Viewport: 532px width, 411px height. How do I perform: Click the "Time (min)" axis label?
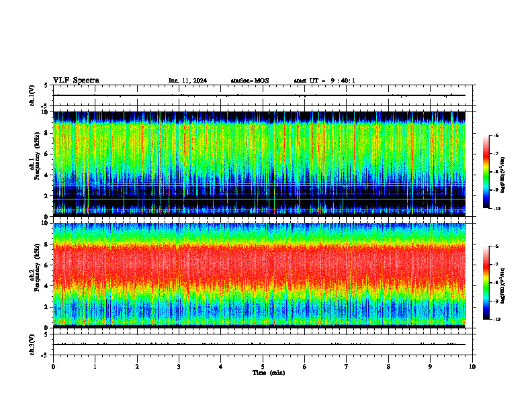(269, 373)
